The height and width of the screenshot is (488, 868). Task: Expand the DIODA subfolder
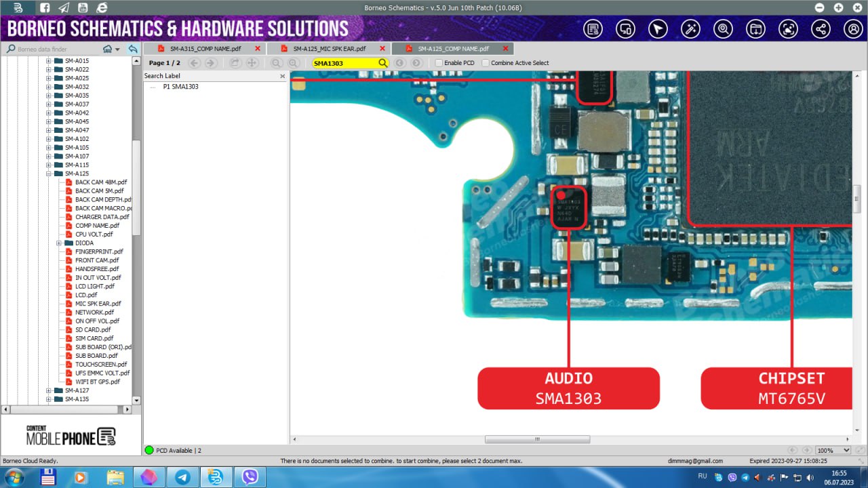[x=59, y=243]
